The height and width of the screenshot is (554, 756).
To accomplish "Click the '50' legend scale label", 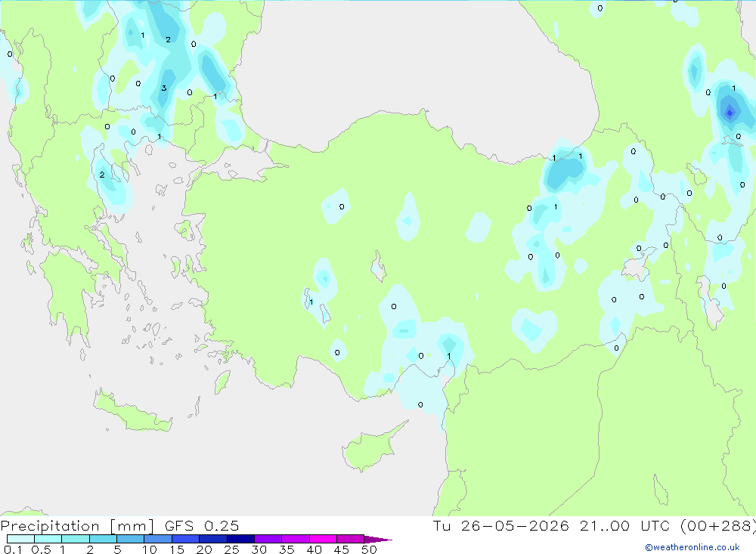I will point(369,549).
